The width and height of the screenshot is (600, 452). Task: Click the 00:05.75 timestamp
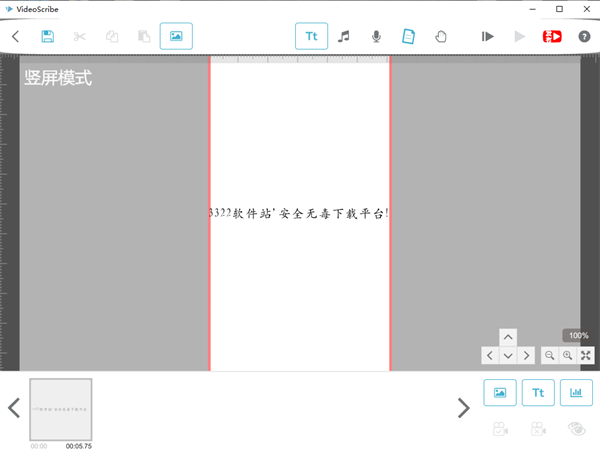78,446
